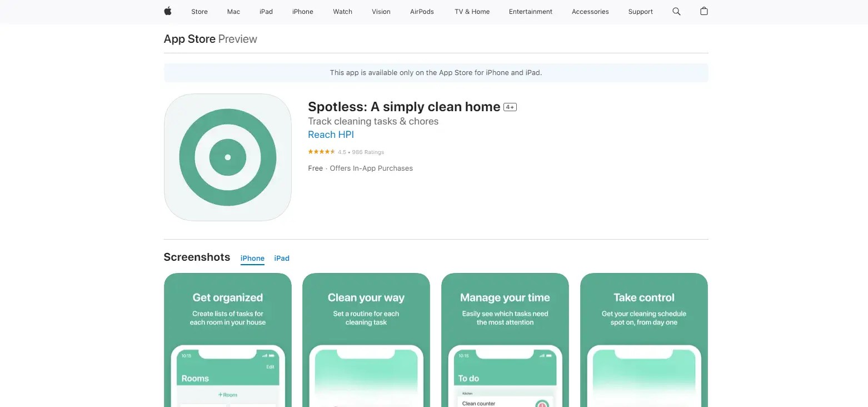
Task: Open the Support page
Action: point(640,11)
